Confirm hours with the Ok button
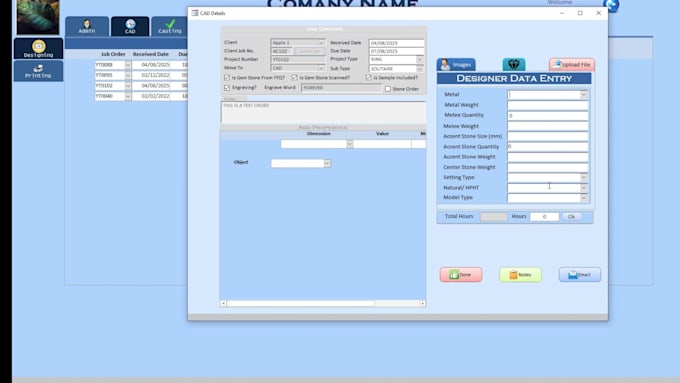Viewport: 680px width, 383px height. click(571, 216)
